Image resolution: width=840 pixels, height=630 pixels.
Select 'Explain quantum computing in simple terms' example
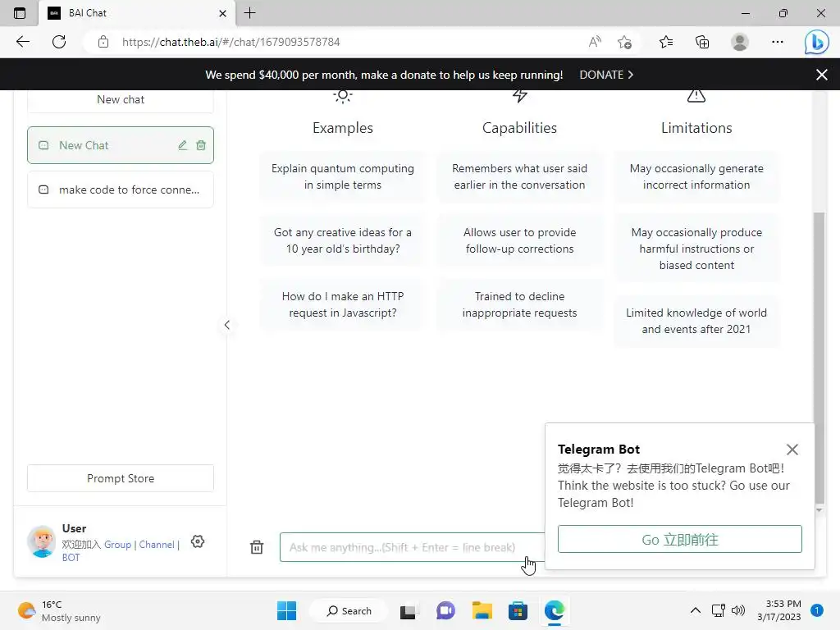click(343, 176)
